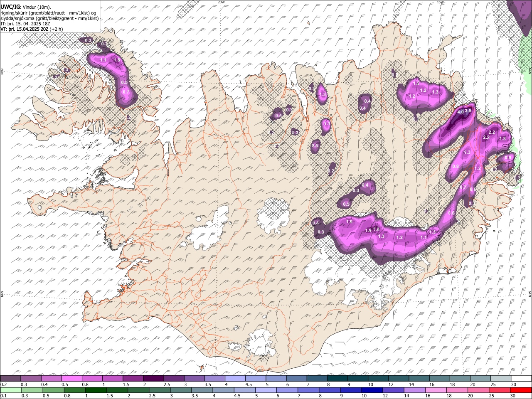Image resolution: width=532 pixels, height=399 pixels.
Task: Click the bottom legend swatch starting at 0.5
Action: 53,390
